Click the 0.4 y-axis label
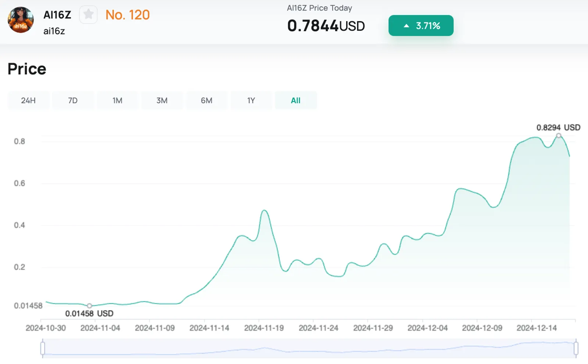Image resolution: width=588 pixels, height=364 pixels. point(19,225)
